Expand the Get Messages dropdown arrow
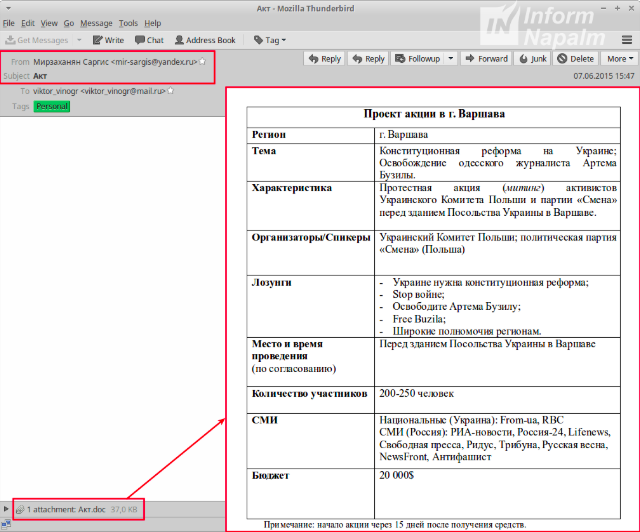The width and height of the screenshot is (640, 532). coord(79,40)
